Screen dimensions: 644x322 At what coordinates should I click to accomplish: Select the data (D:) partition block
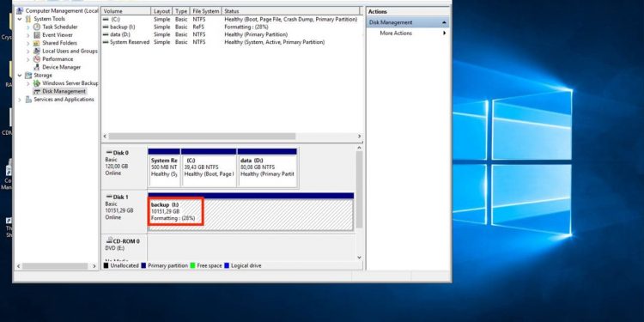point(267,167)
